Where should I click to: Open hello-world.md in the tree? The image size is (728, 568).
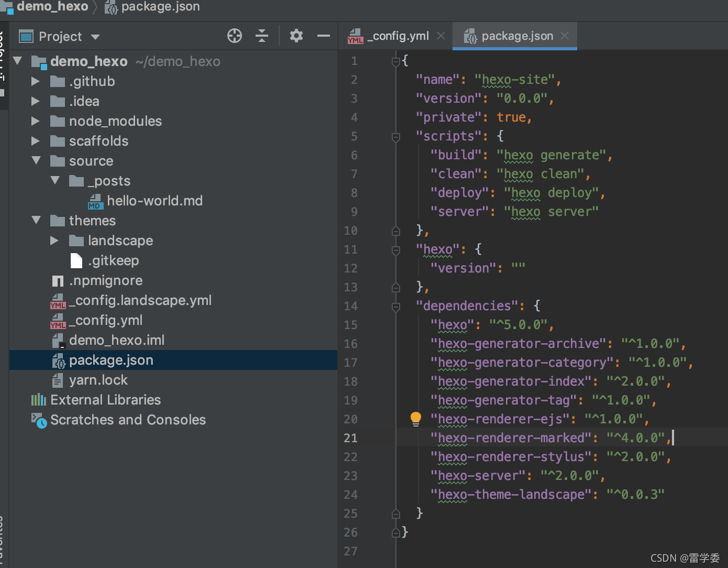(155, 201)
